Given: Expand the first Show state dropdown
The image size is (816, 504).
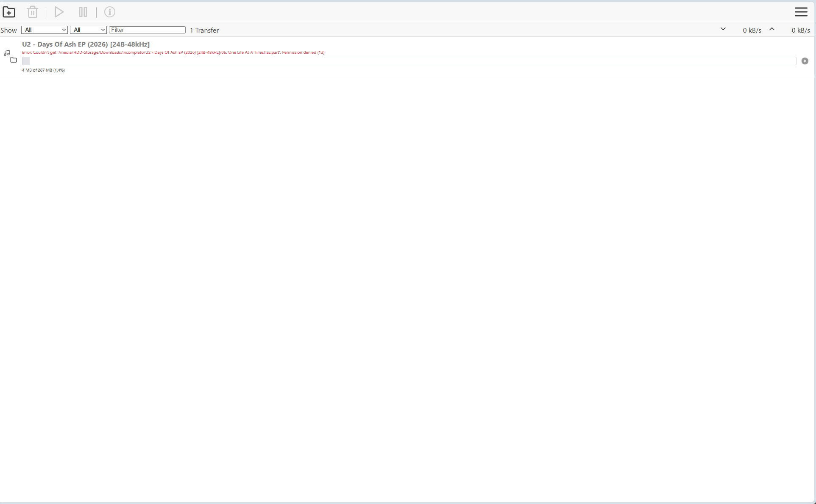Looking at the screenshot, I should pyautogui.click(x=45, y=30).
